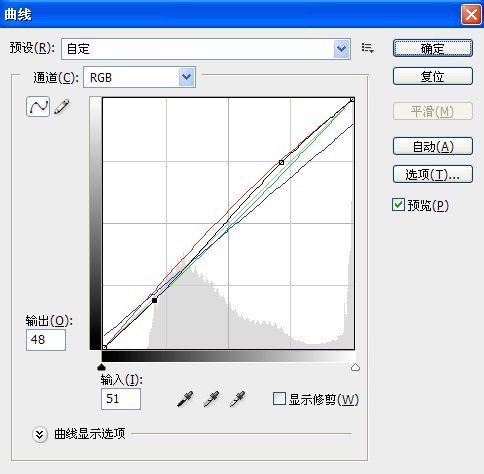Select the edit points curve tool

[38, 107]
